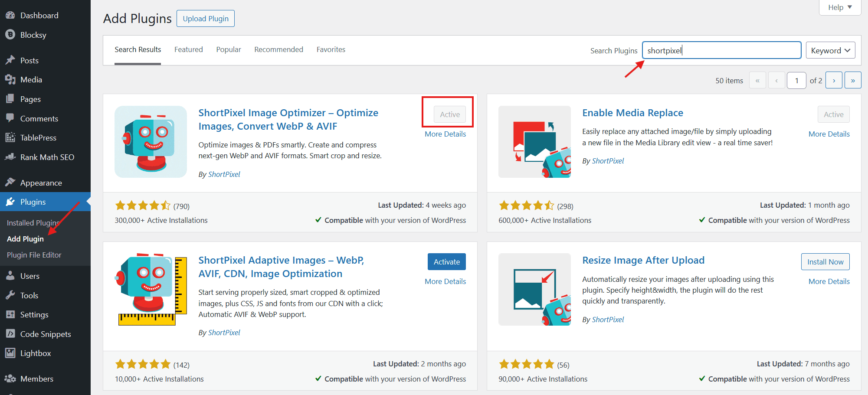Click the Code Snippets icon
Viewport: 868px width, 395px height.
pyautogui.click(x=10, y=333)
